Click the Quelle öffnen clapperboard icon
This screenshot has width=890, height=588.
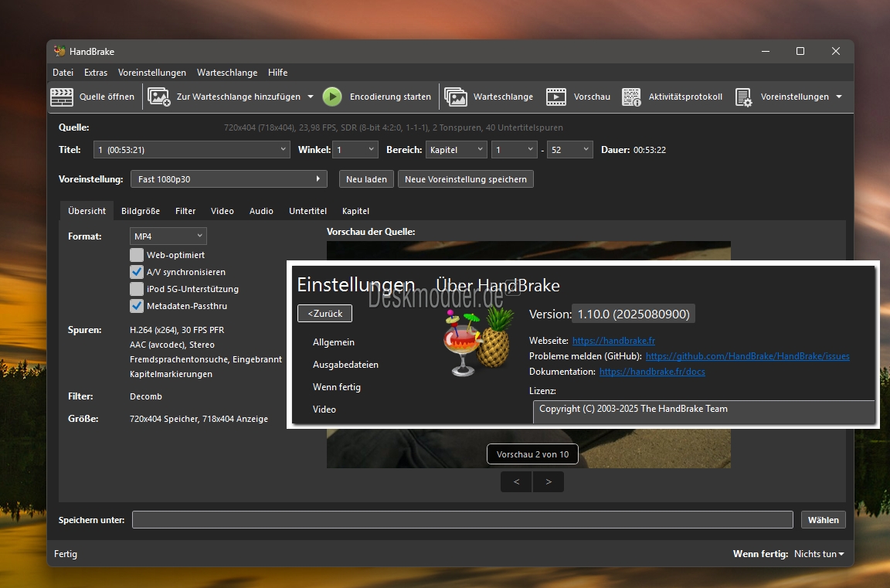(x=62, y=97)
